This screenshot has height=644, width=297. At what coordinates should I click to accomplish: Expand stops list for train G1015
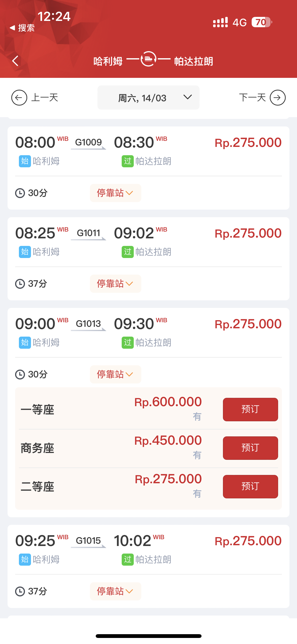pos(115,591)
